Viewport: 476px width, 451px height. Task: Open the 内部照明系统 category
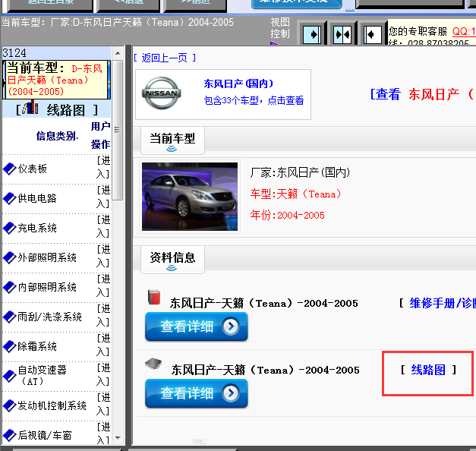point(47,287)
